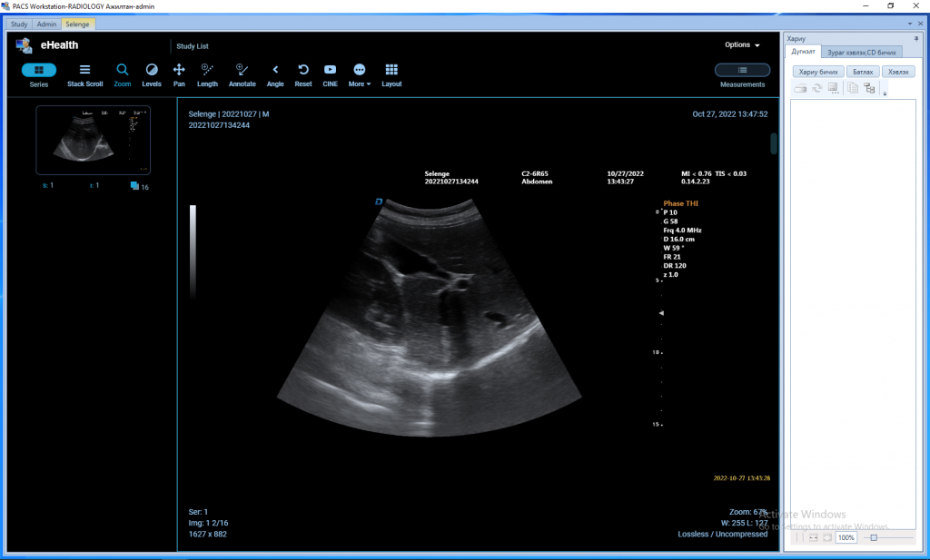Expand the Options dropdown
The width and height of the screenshot is (930, 560).
[742, 45]
